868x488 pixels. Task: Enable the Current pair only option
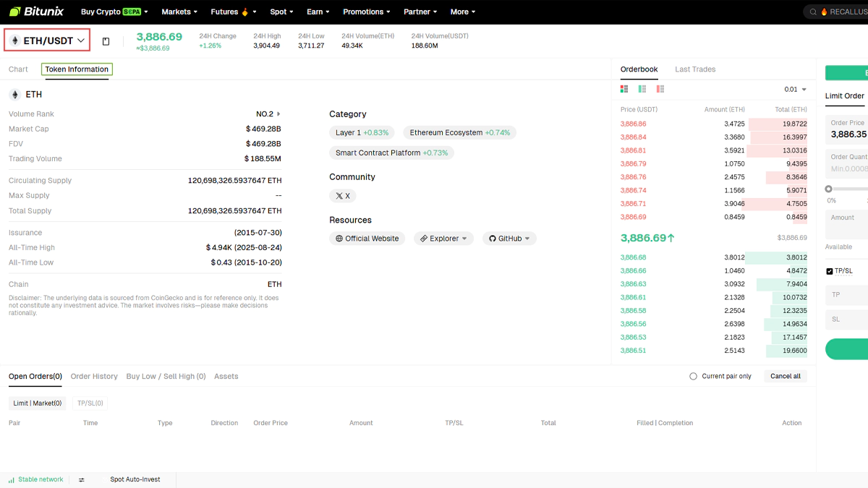tap(693, 377)
